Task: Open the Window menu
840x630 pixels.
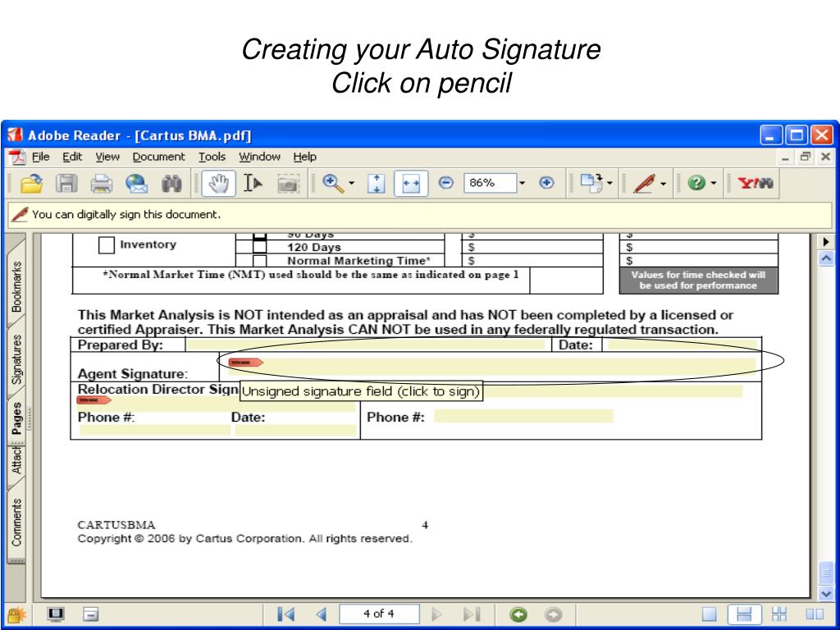Action: pos(260,157)
